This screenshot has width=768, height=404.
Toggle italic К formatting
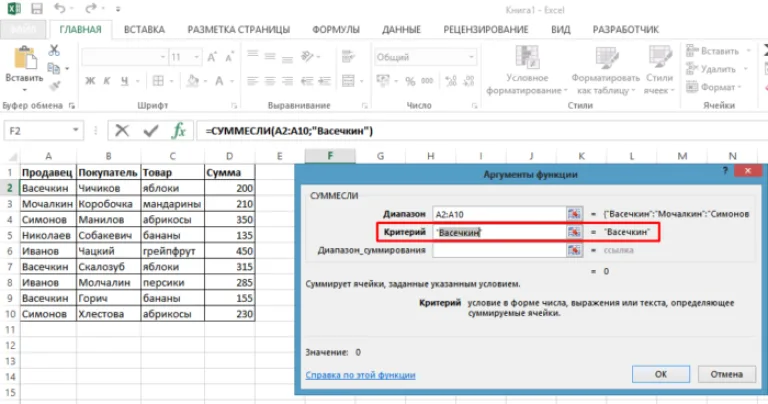pyautogui.click(x=107, y=81)
